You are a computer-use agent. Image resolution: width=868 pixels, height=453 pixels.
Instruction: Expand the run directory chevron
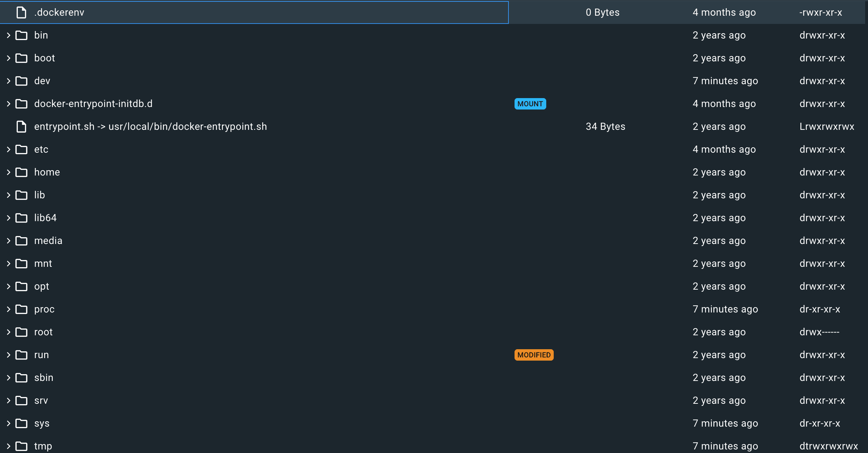pyautogui.click(x=9, y=355)
